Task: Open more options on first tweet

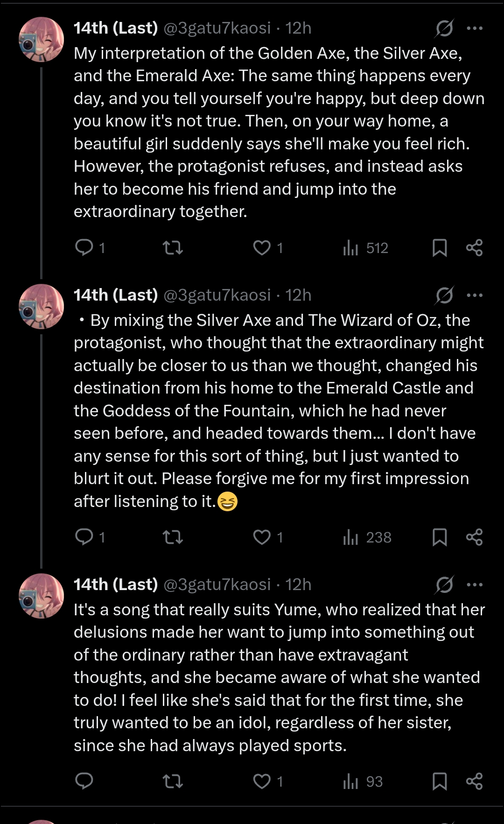Action: tap(475, 28)
